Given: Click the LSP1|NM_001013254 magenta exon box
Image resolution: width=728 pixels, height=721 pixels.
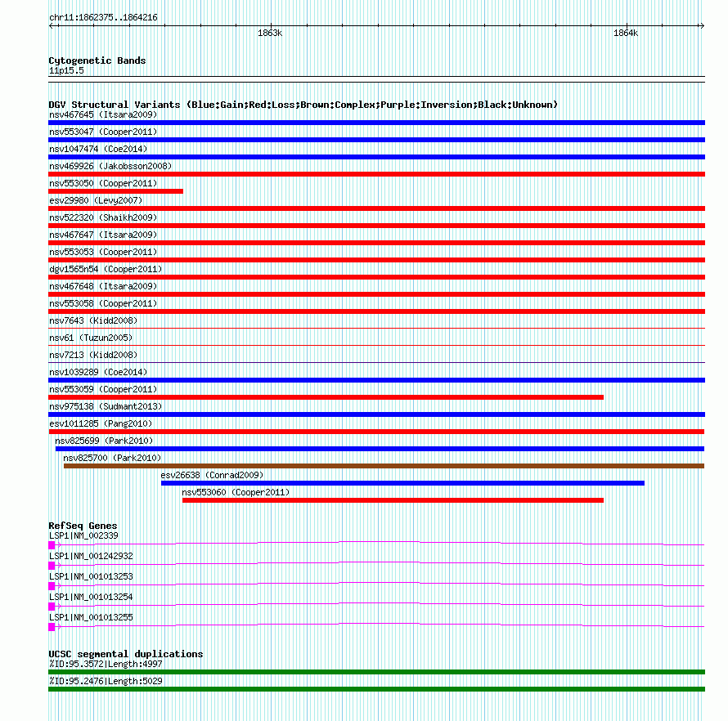Looking at the screenshot, I should (x=52, y=607).
